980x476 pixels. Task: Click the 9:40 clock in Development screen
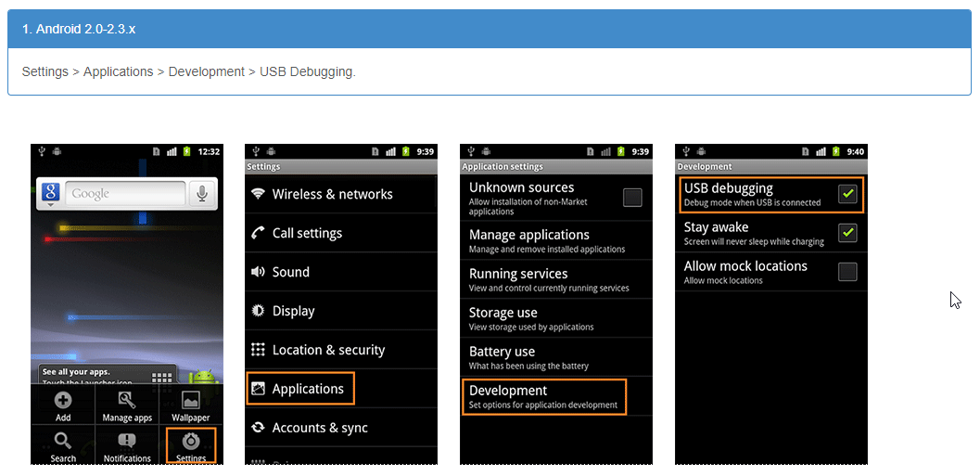pos(856,151)
